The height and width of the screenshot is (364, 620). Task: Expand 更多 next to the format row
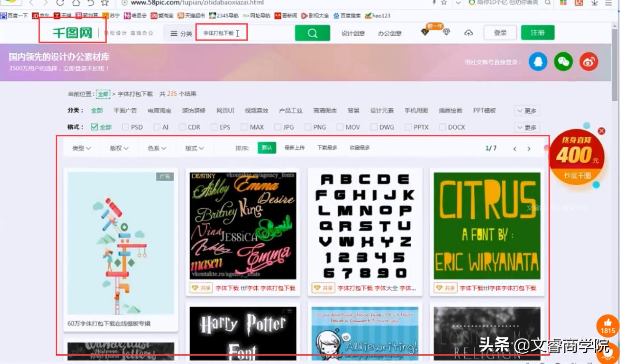click(x=526, y=127)
